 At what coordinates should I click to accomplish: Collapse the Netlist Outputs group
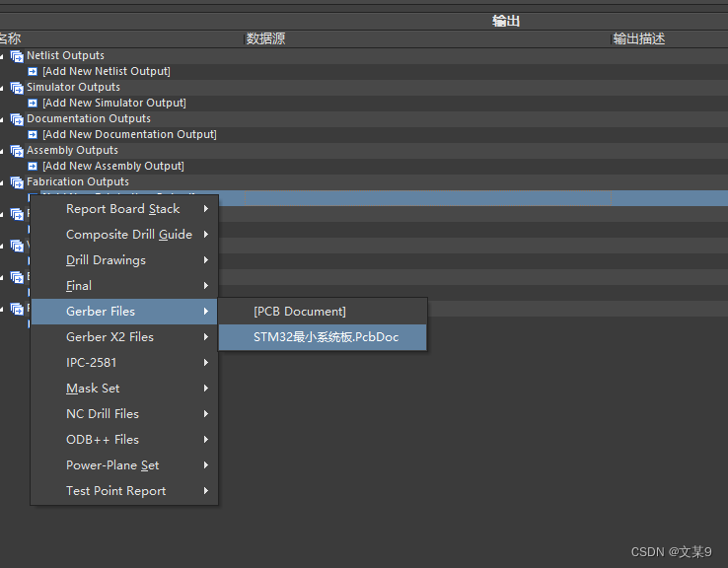coord(2,56)
